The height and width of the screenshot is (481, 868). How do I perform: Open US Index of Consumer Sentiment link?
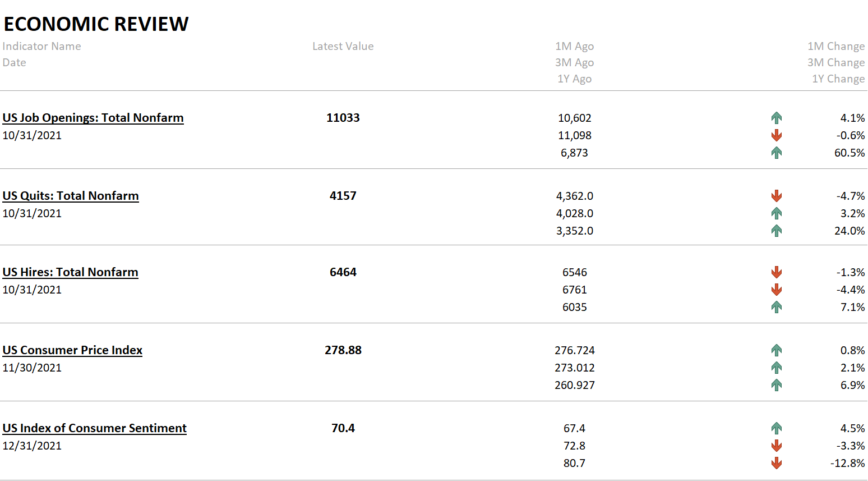94,428
